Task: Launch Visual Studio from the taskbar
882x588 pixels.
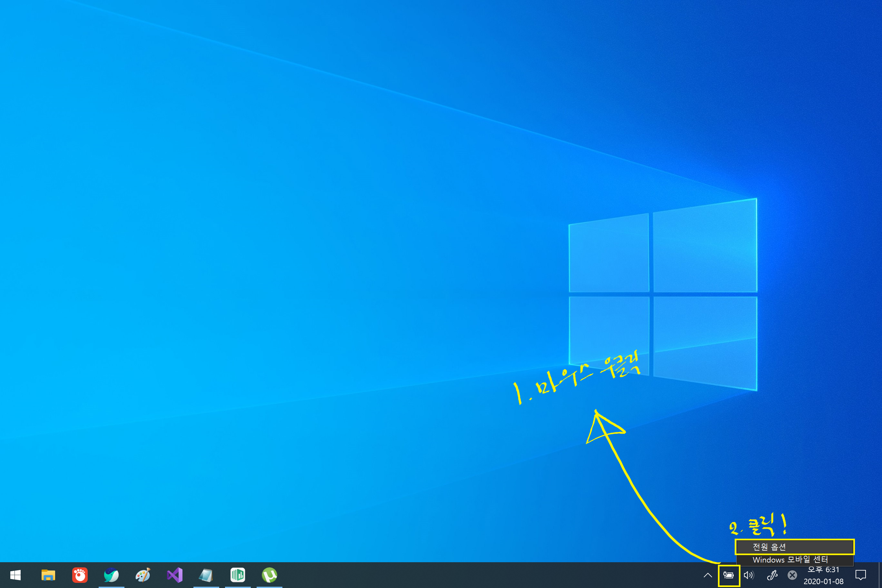Action: click(175, 575)
